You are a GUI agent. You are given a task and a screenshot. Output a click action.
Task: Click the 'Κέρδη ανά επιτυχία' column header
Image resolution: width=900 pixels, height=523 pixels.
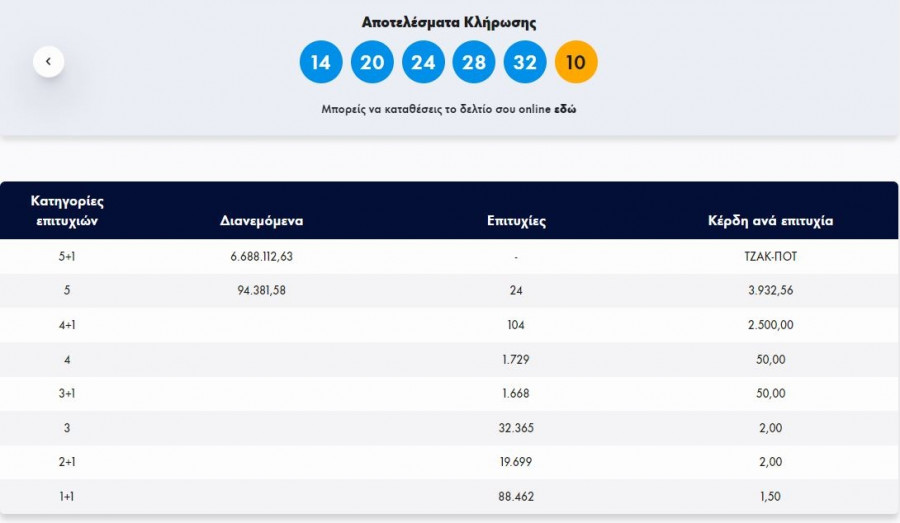pyautogui.click(x=770, y=221)
